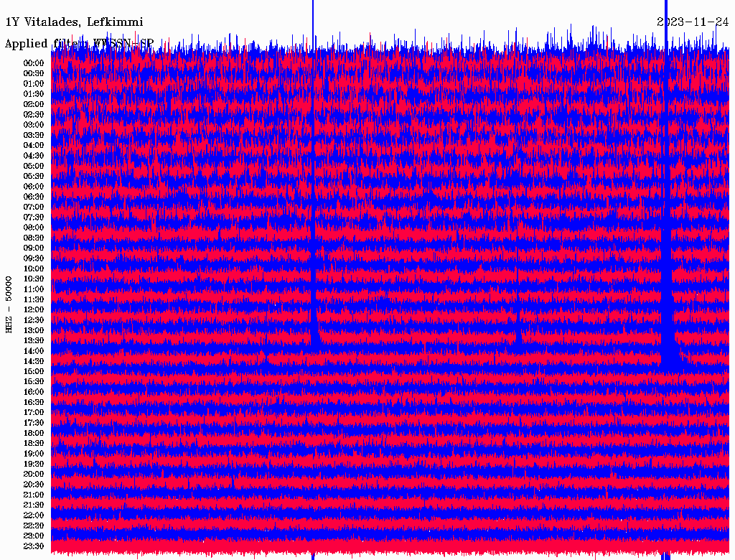735x560 pixels.
Task: Select the 19:00 time row label
Action: pos(34,454)
